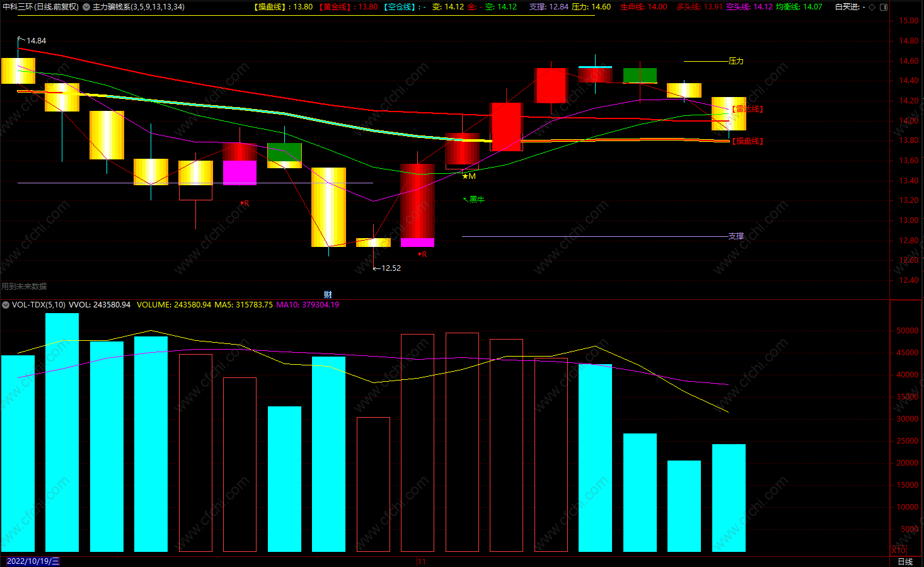Click the 生命线: 14.00 header value

(644, 7)
